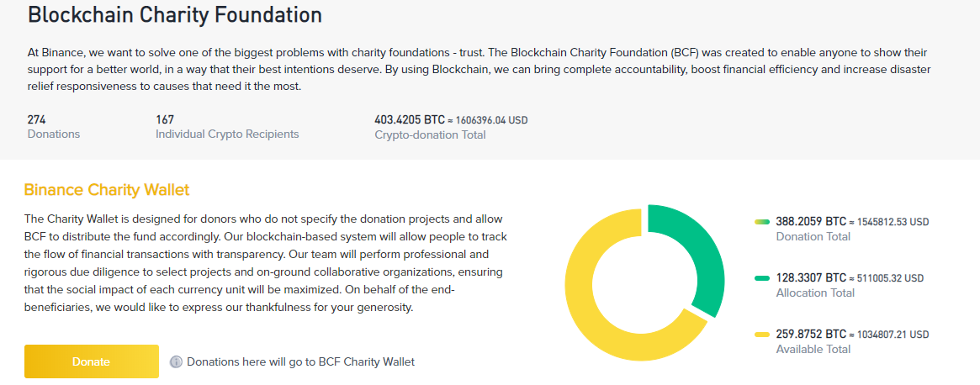Click the Allocation Total label text

(x=815, y=293)
